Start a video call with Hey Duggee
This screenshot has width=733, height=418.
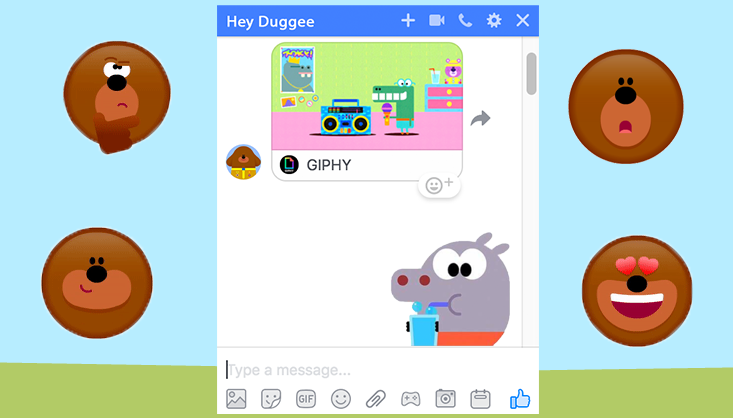pyautogui.click(x=437, y=21)
